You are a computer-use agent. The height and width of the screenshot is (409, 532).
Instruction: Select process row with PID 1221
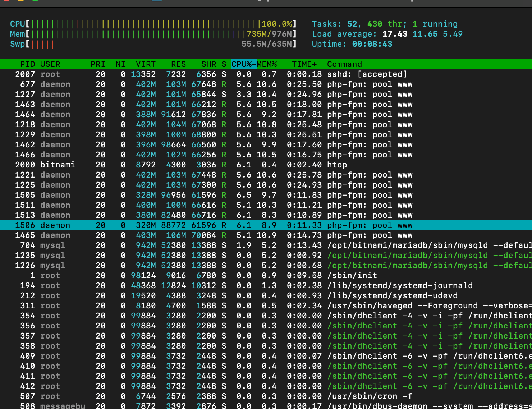[266, 175]
